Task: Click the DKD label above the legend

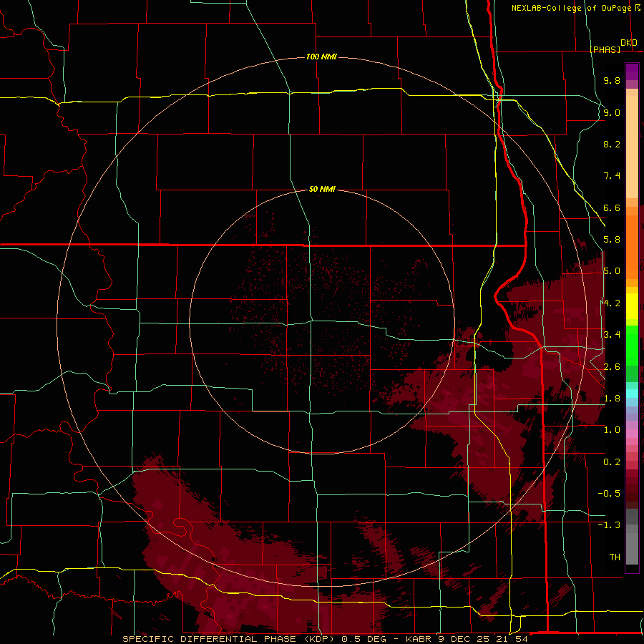Action: click(x=629, y=43)
